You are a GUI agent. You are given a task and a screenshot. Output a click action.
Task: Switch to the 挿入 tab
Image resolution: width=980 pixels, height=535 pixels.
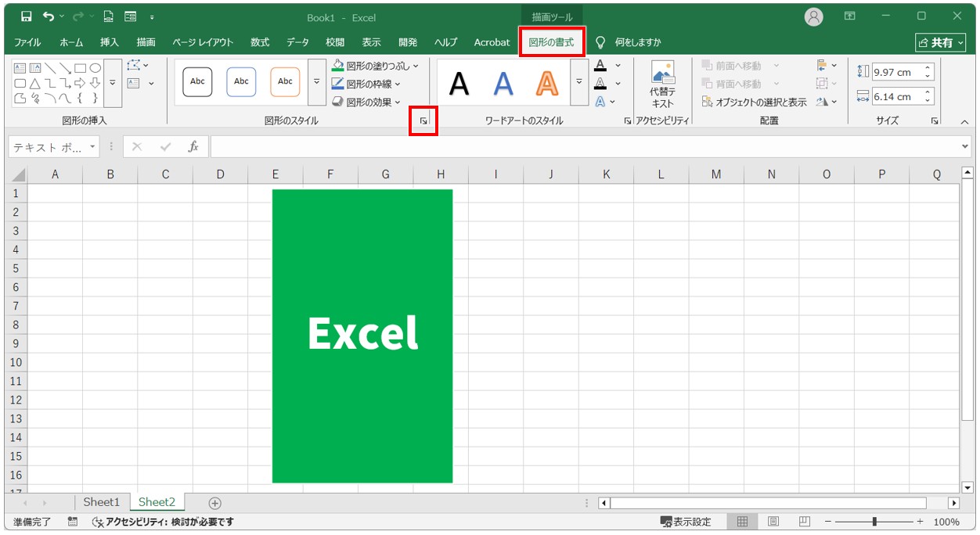pyautogui.click(x=110, y=42)
